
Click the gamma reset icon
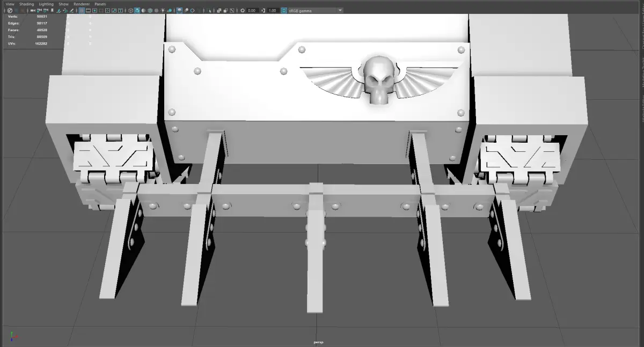(x=263, y=10)
